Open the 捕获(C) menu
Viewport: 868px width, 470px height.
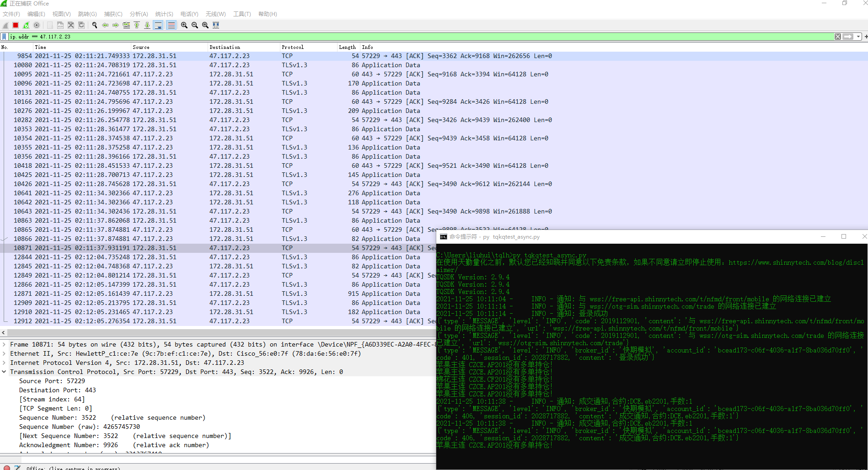(113, 14)
